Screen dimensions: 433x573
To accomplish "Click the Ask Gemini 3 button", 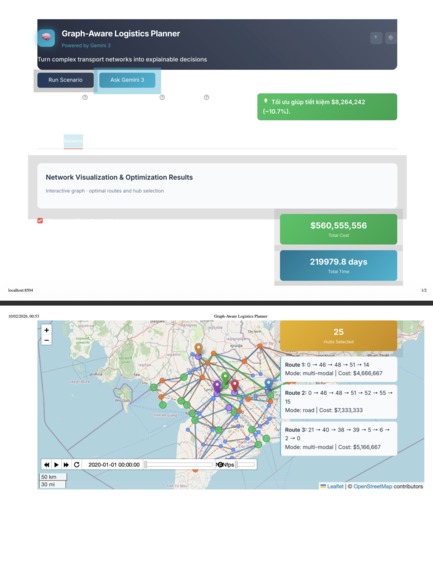I will coord(127,80).
